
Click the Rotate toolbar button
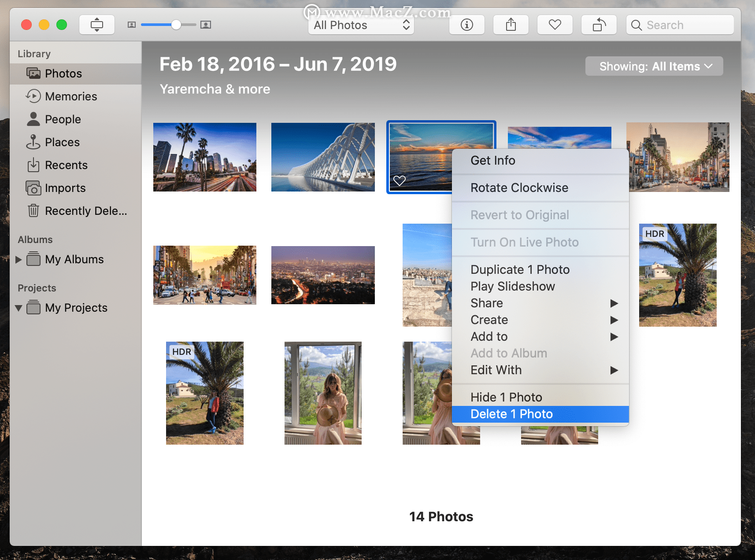point(599,25)
